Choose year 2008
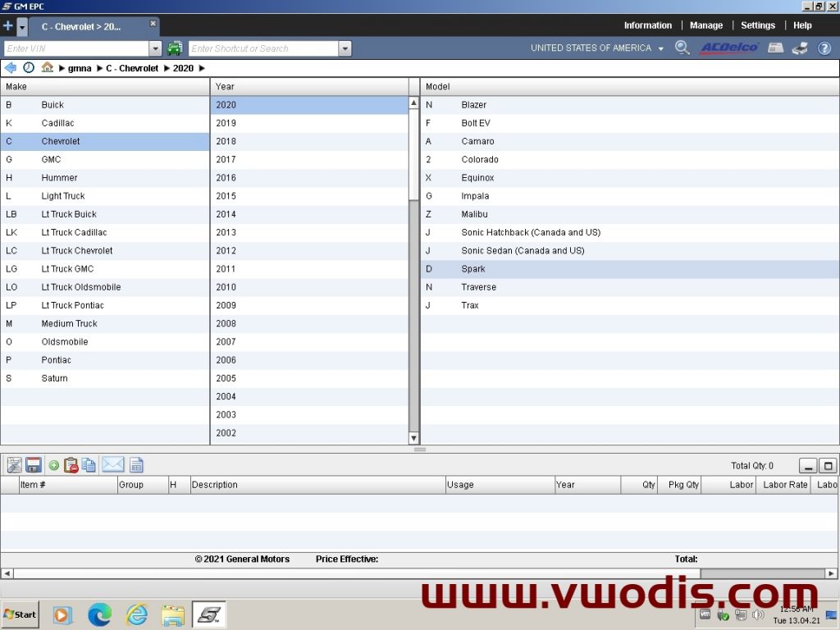Screen dimensions: 840x630 pos(309,323)
